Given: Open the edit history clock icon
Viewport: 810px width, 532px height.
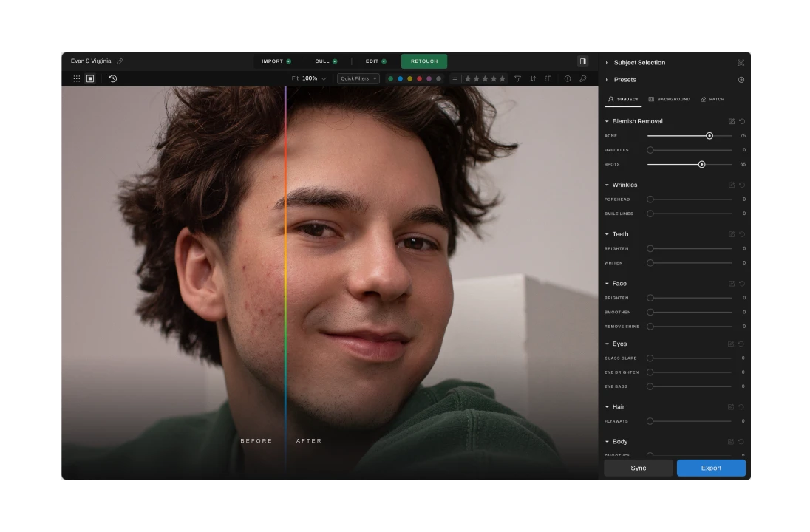Looking at the screenshot, I should (113, 78).
